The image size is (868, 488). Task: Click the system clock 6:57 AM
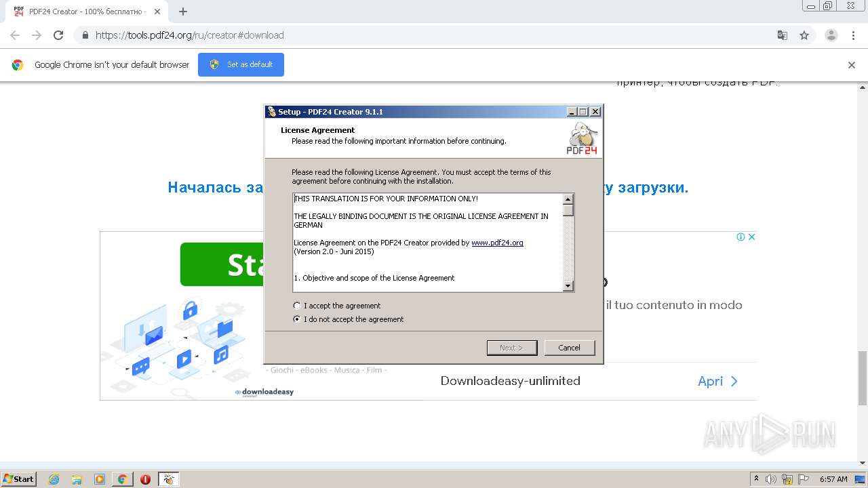[833, 479]
